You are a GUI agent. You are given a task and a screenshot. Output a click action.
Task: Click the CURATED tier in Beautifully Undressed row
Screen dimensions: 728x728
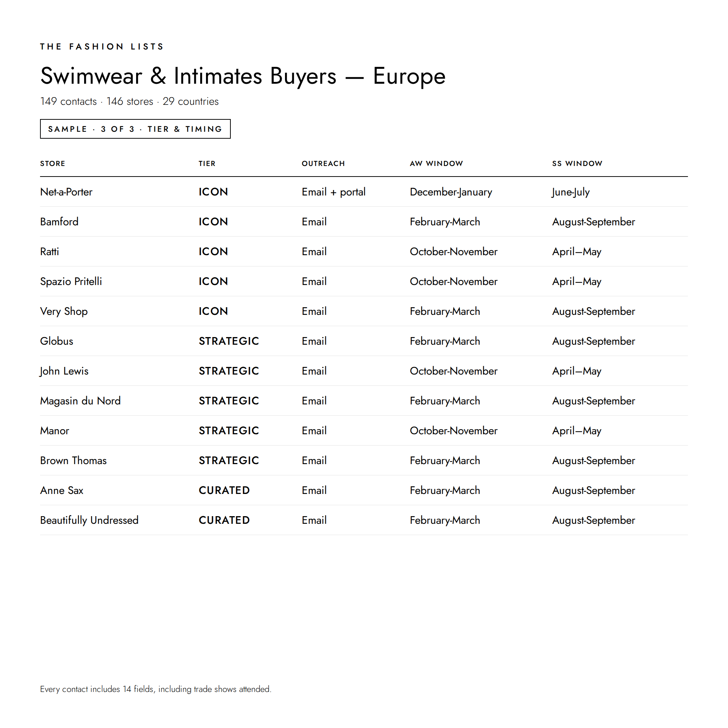[x=224, y=520]
